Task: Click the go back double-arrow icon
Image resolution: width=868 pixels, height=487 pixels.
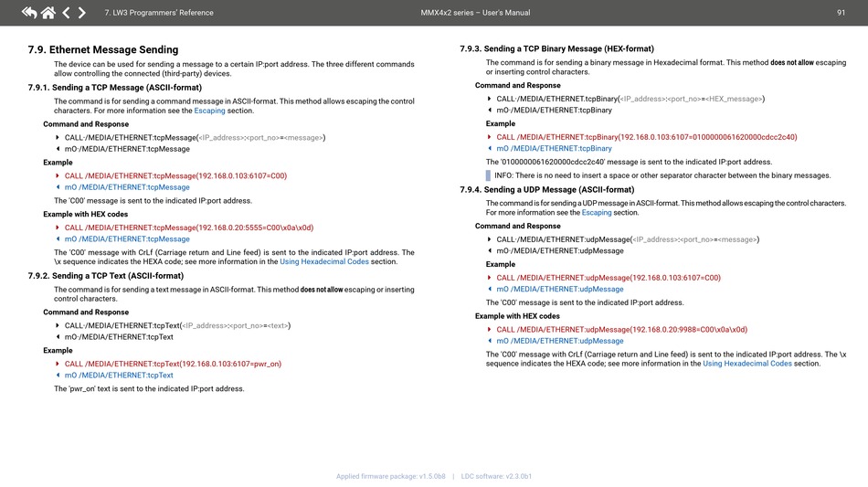Action: point(29,13)
